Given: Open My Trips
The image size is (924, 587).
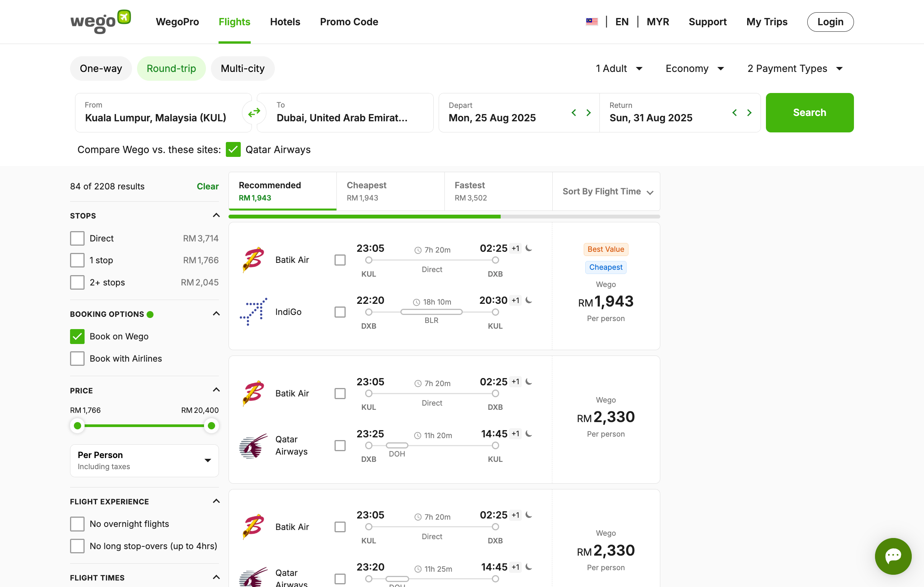Looking at the screenshot, I should click(x=767, y=22).
